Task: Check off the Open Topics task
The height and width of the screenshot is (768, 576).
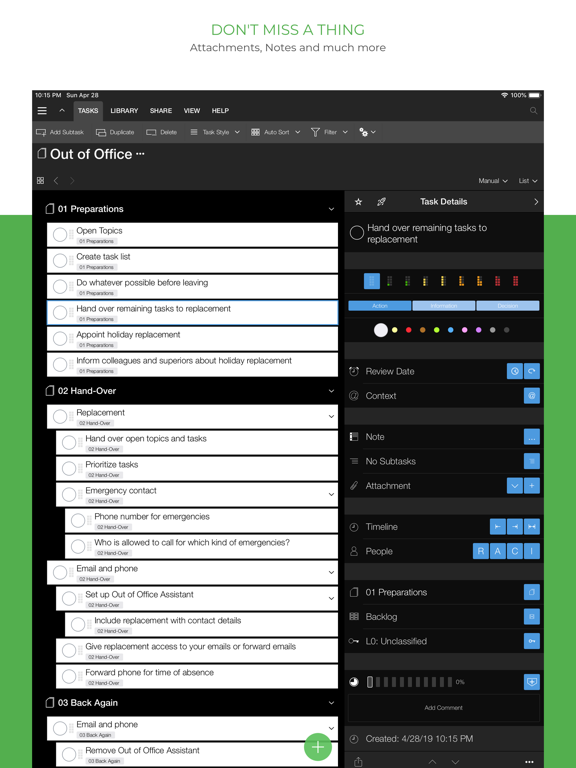Action: coord(60,235)
